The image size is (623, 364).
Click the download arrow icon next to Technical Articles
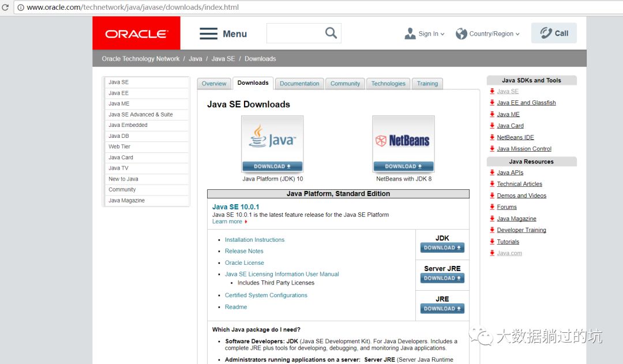[492, 184]
